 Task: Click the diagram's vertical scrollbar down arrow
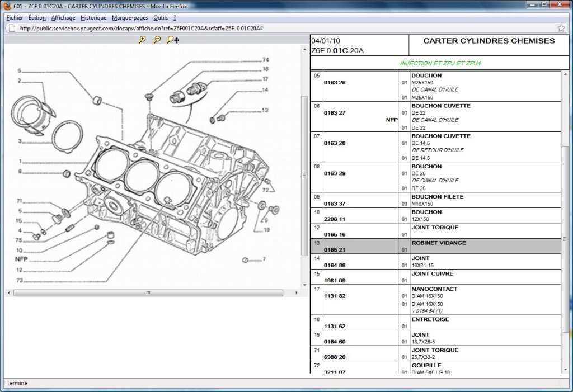tap(304, 284)
